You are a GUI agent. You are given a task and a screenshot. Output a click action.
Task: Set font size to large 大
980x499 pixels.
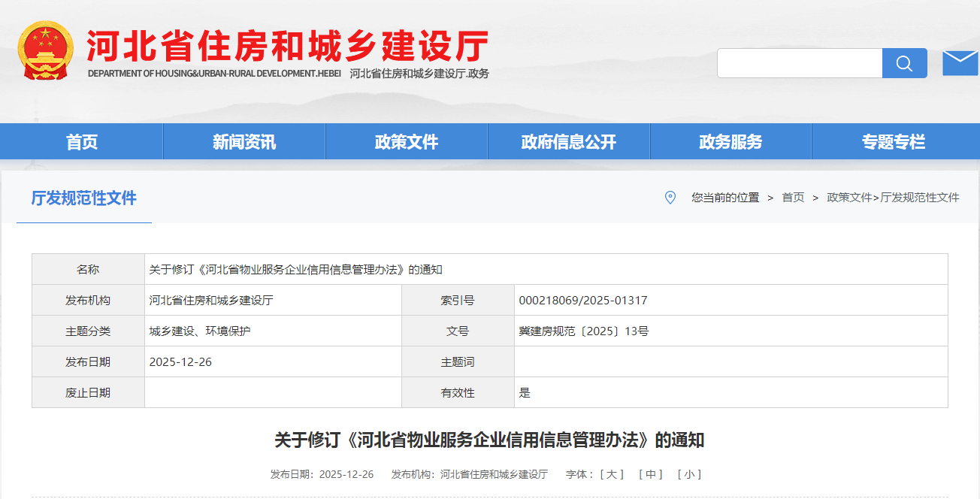[x=611, y=474]
